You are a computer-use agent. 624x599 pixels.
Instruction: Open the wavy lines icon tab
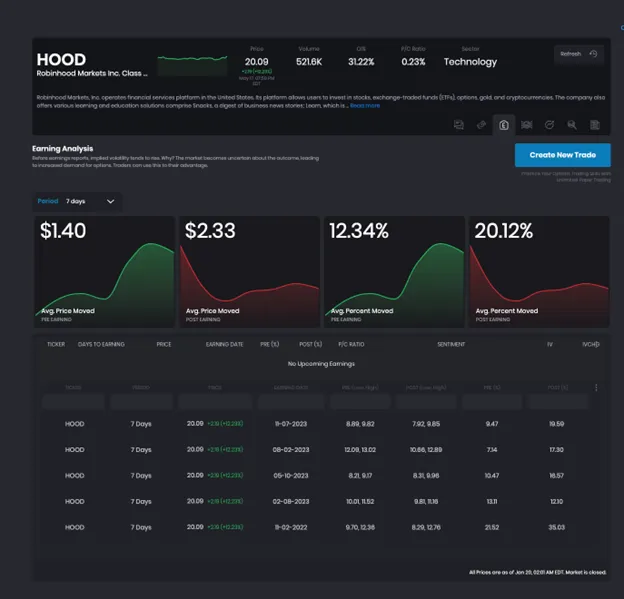click(x=526, y=125)
